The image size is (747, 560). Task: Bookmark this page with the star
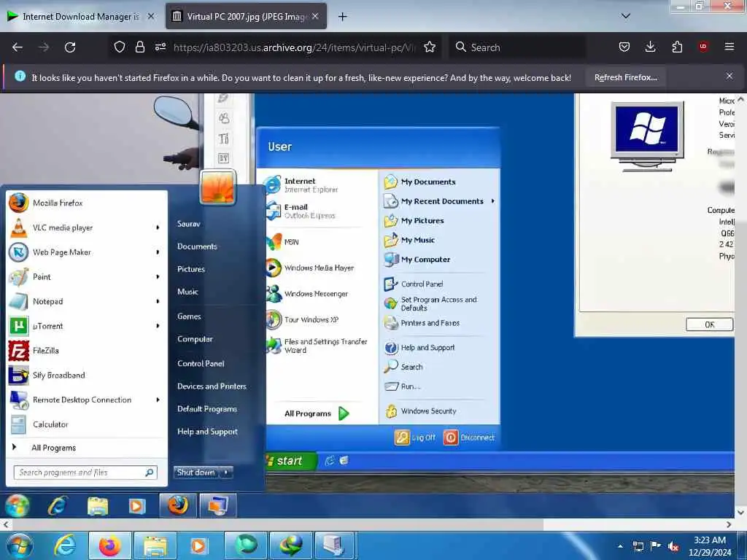click(x=430, y=47)
